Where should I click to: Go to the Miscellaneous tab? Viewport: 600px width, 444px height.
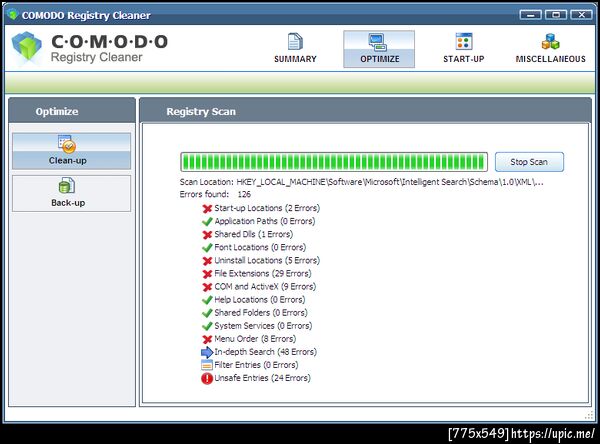[550, 49]
